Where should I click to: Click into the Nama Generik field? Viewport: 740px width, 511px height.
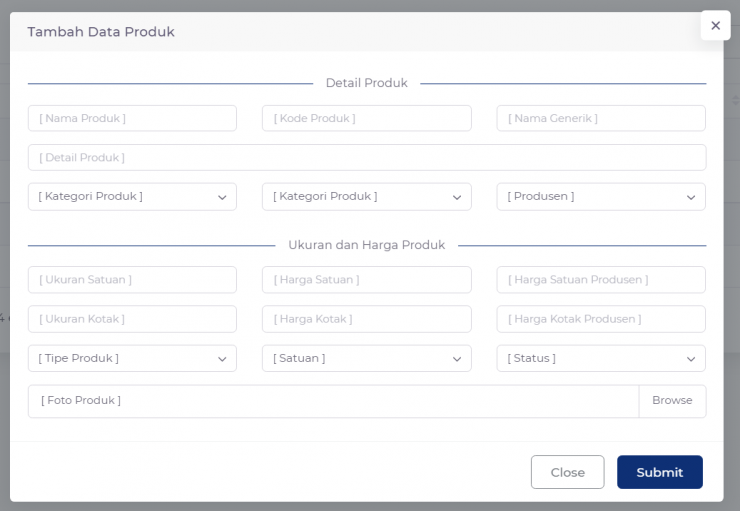click(601, 118)
